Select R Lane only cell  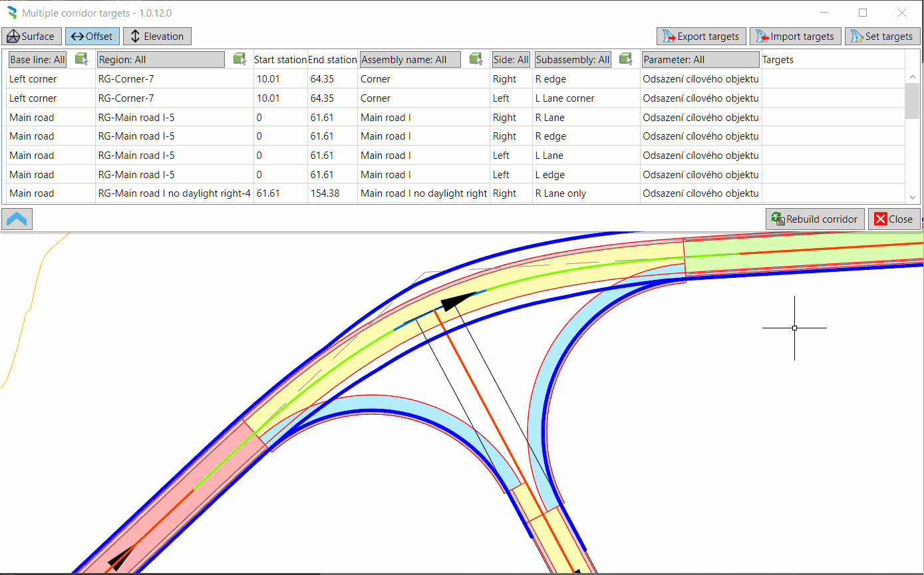(586, 193)
